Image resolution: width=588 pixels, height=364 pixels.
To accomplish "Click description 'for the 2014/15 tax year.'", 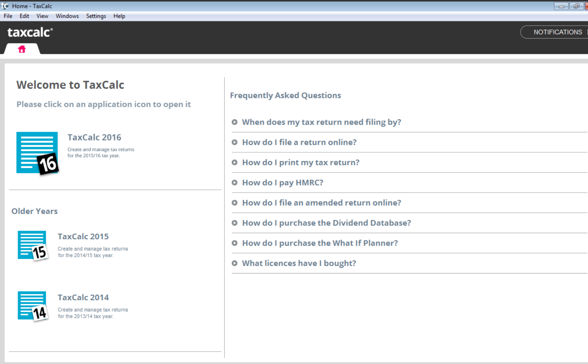I will 85,255.
